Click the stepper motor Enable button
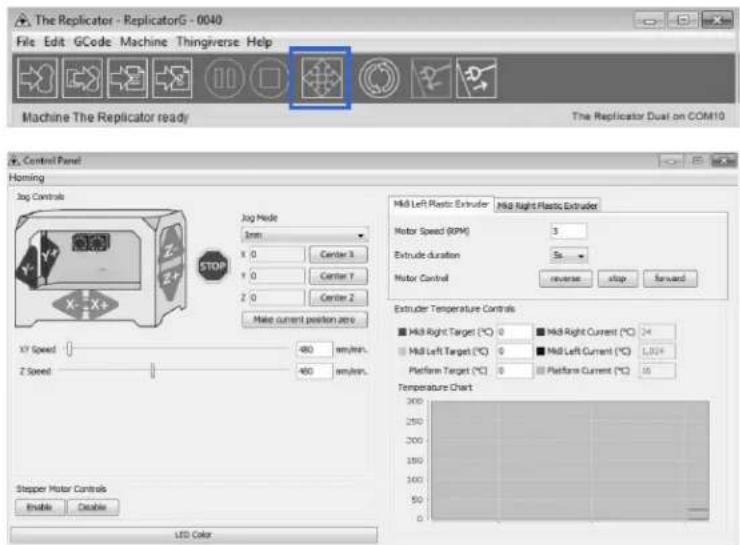 tap(40, 507)
